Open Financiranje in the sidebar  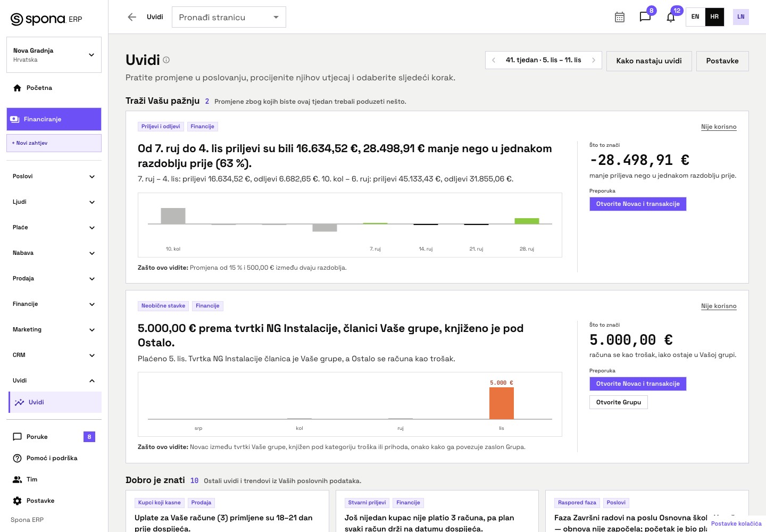coord(54,119)
